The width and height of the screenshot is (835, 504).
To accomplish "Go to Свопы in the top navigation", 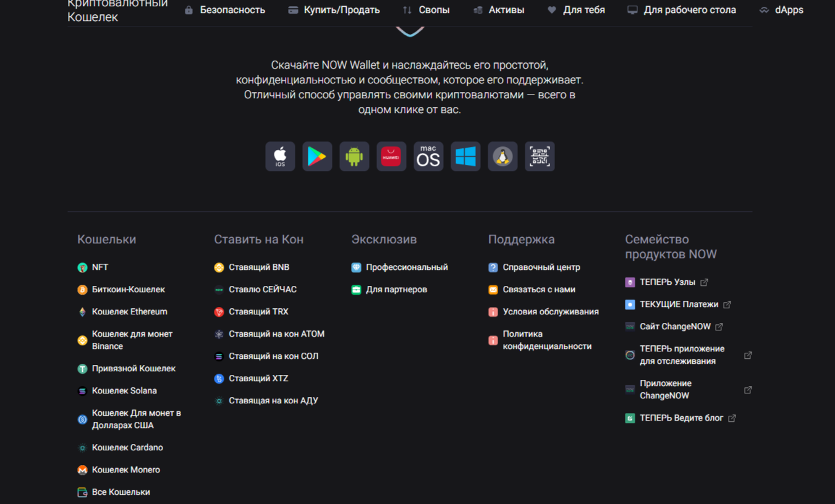I will click(x=426, y=10).
